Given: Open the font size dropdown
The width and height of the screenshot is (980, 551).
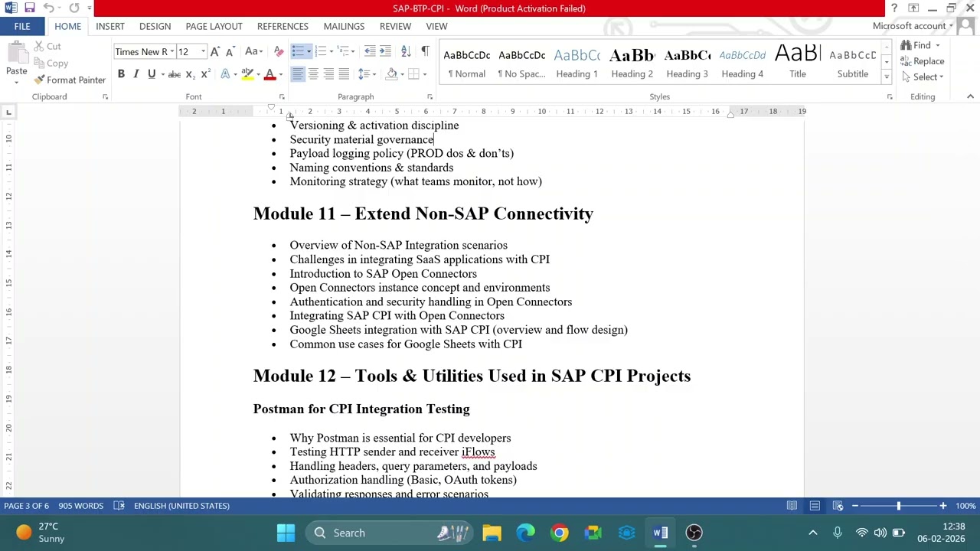Looking at the screenshot, I should pyautogui.click(x=203, y=51).
